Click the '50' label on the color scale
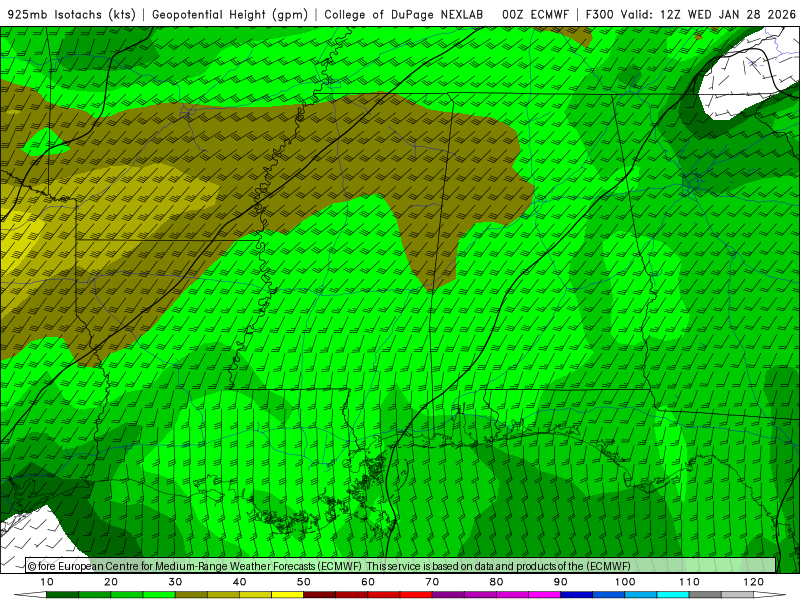This screenshot has height=600, width=800. [304, 582]
